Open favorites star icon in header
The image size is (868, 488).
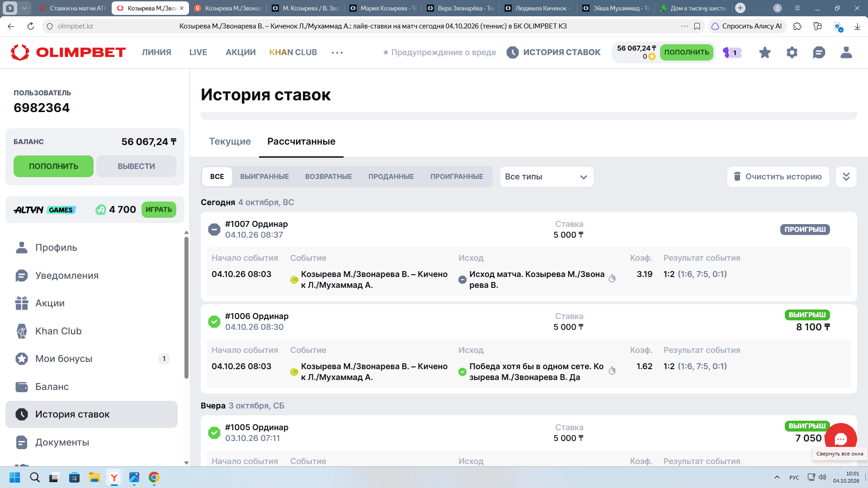[764, 52]
